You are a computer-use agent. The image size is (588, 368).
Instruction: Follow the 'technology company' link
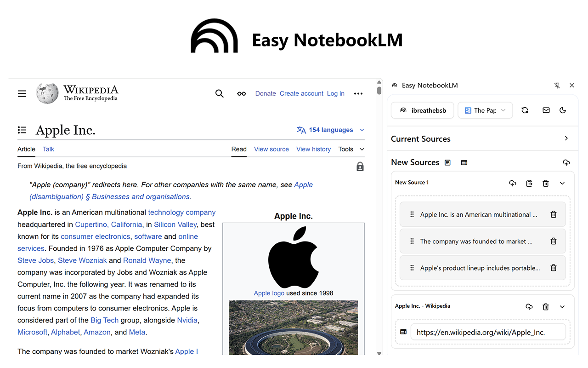tap(182, 212)
